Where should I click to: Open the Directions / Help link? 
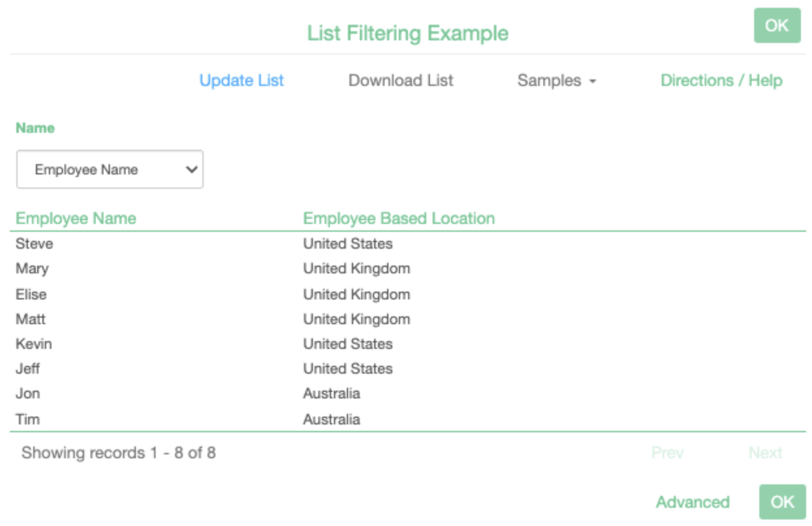point(721,81)
